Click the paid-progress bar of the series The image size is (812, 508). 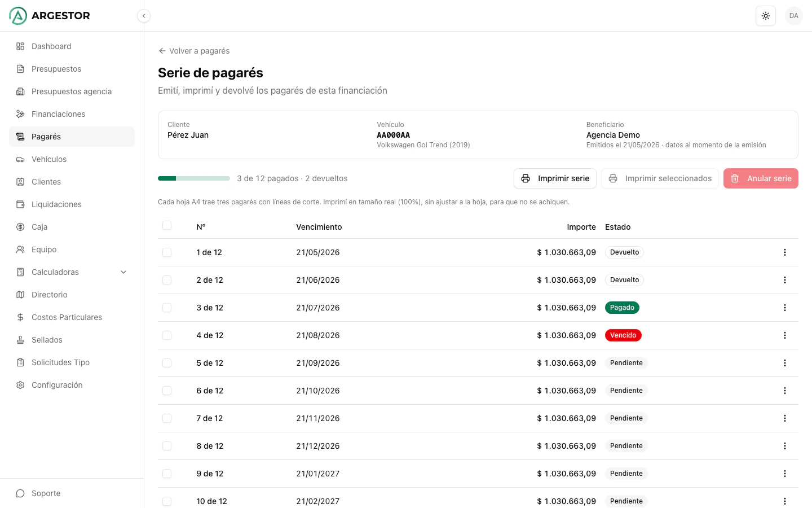[x=194, y=178]
